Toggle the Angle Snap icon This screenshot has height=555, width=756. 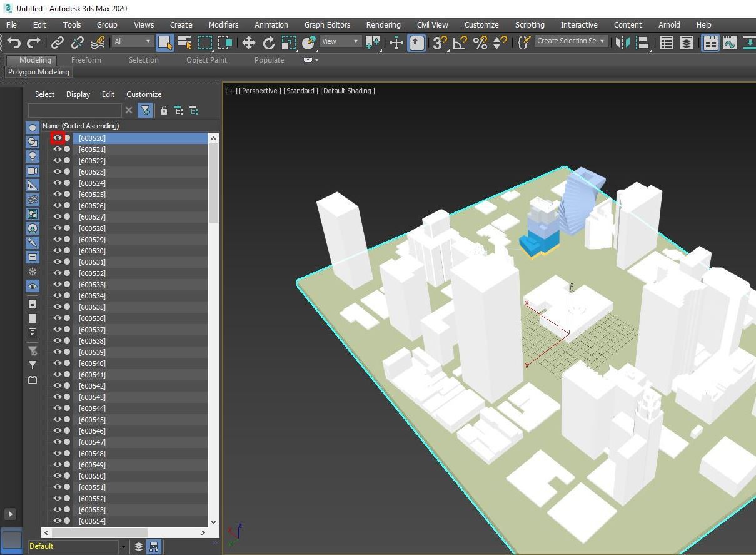[x=460, y=42]
